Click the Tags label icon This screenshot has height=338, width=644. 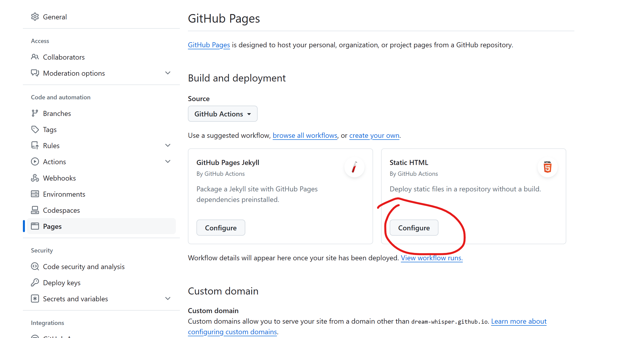(x=35, y=130)
